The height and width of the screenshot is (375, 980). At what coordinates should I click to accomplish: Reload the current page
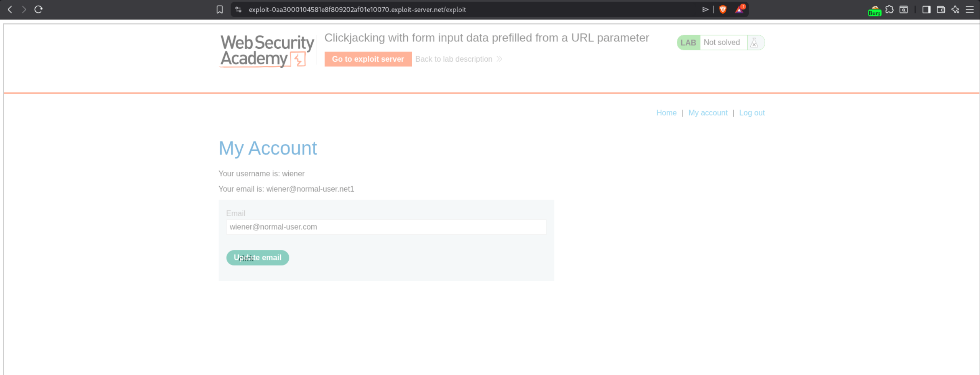pyautogui.click(x=38, y=10)
